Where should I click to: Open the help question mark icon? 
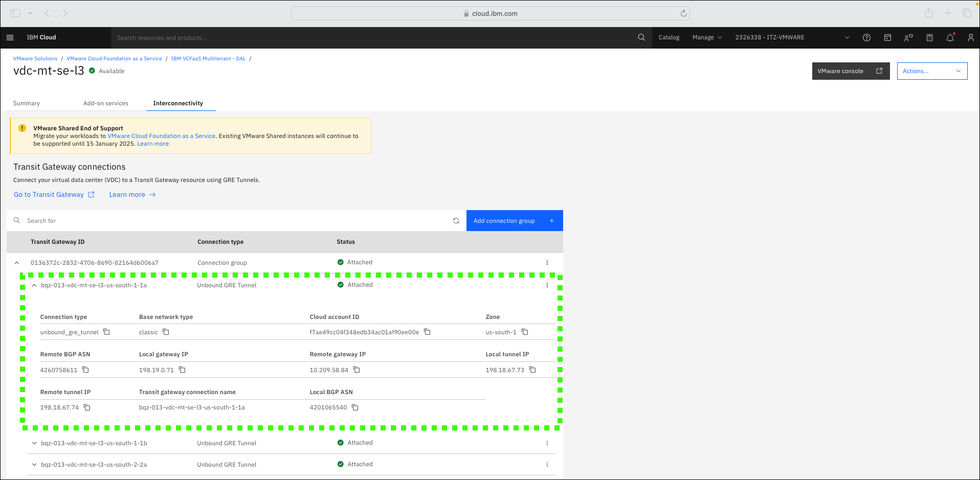pos(866,37)
